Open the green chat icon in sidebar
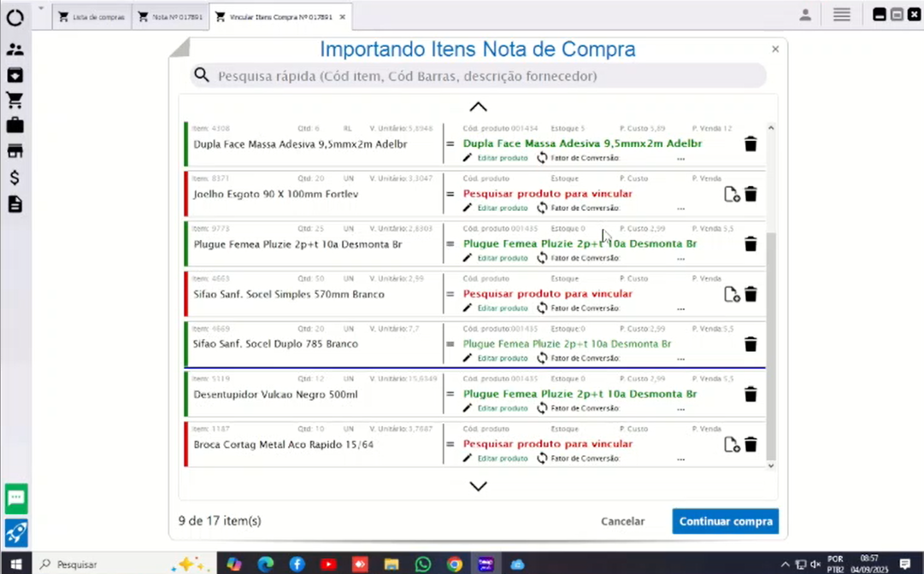 tap(15, 497)
